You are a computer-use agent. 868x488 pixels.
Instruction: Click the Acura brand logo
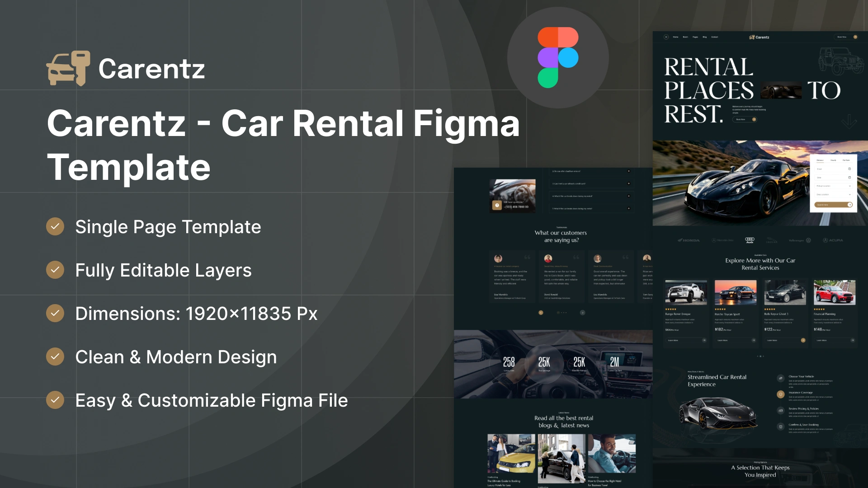click(x=833, y=240)
